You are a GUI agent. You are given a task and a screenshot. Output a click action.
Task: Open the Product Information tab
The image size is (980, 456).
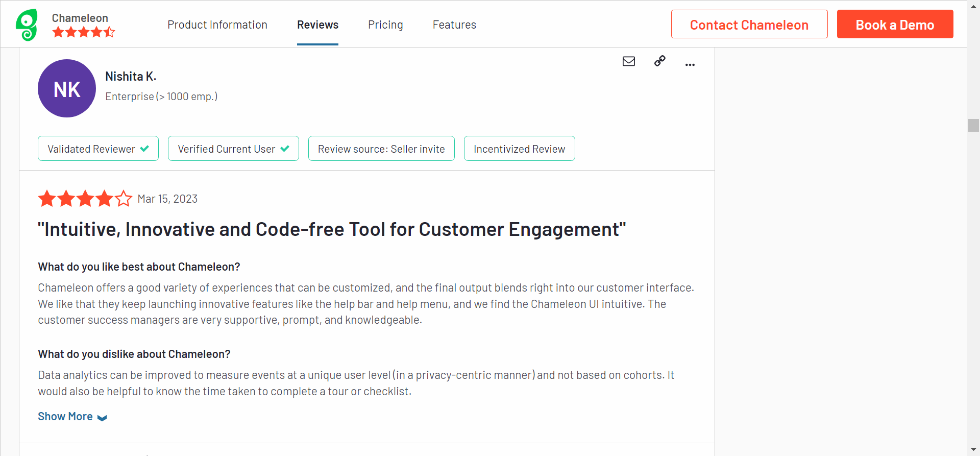[217, 25]
